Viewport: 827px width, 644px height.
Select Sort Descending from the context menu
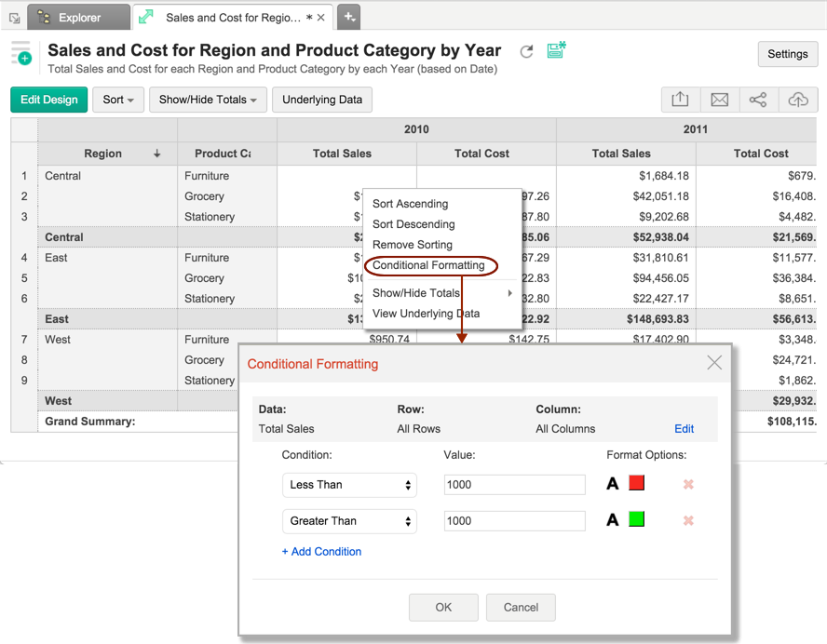pos(413,224)
